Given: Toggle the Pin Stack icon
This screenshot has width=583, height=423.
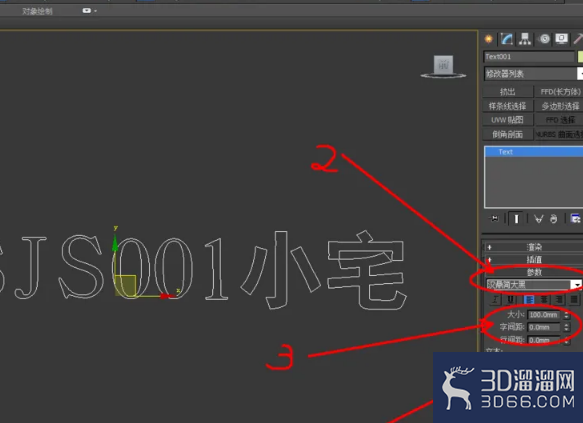Looking at the screenshot, I should pyautogui.click(x=494, y=219).
